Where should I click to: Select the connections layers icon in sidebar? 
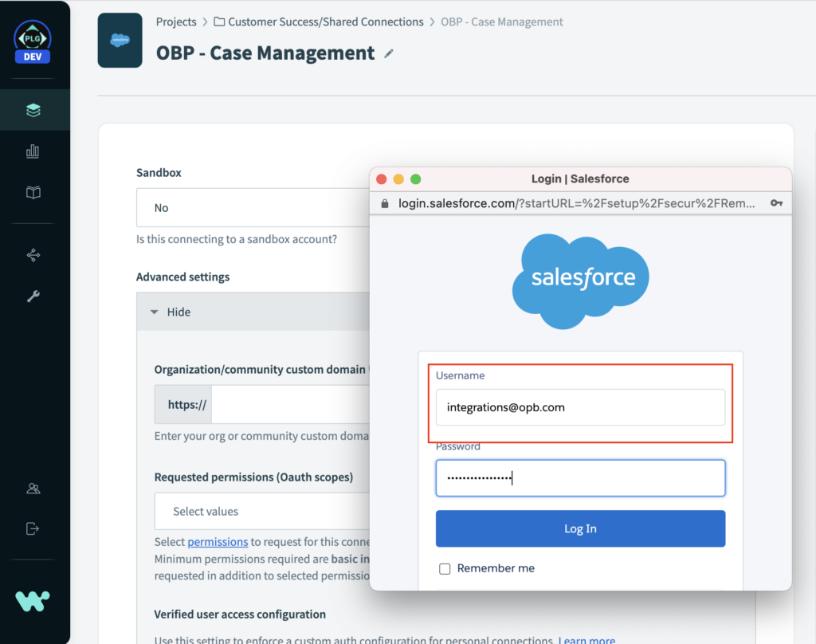[x=32, y=110]
